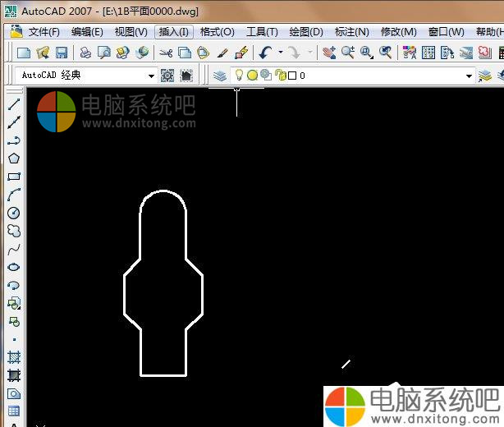Click the My Workspace house icon
The height and width of the screenshot is (427, 504).
[186, 76]
